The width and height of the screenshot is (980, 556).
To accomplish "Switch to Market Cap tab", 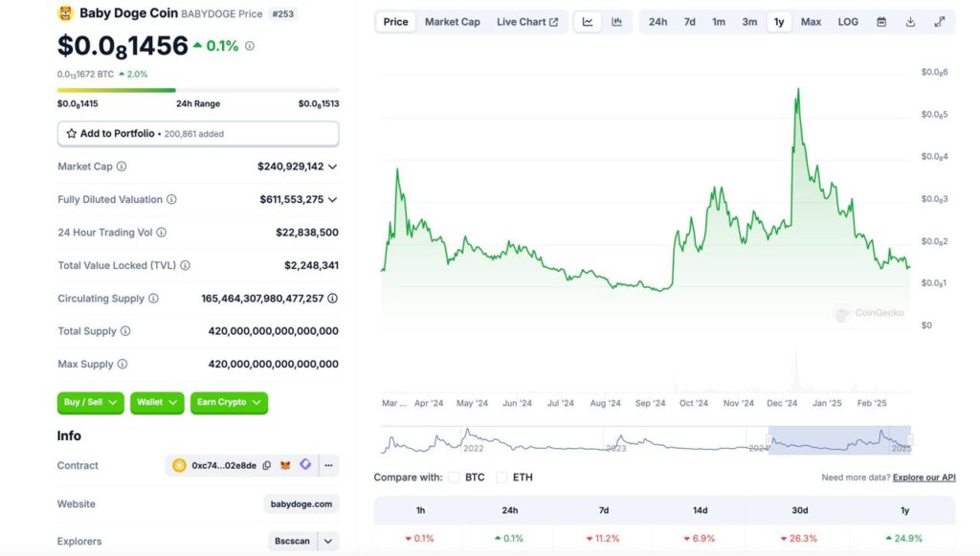I will pos(453,22).
